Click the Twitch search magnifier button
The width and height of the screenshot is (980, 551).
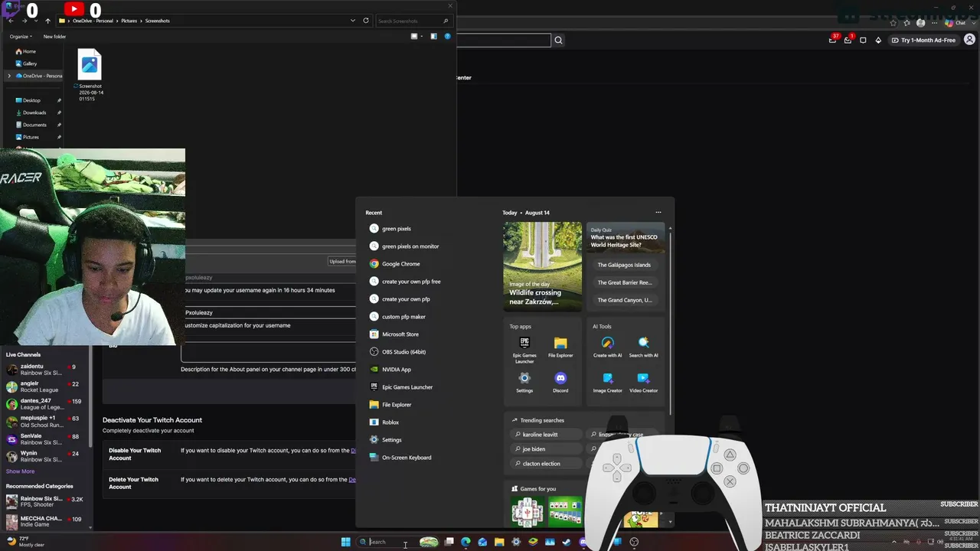coord(559,41)
